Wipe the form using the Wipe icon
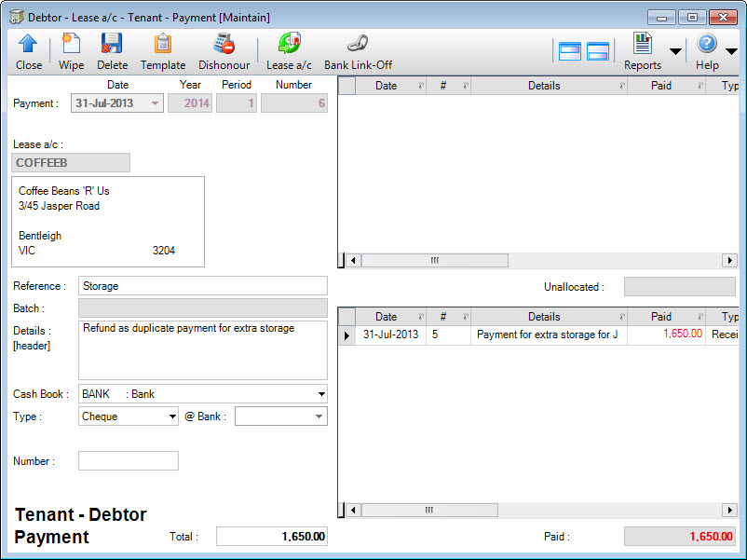 pos(71,44)
